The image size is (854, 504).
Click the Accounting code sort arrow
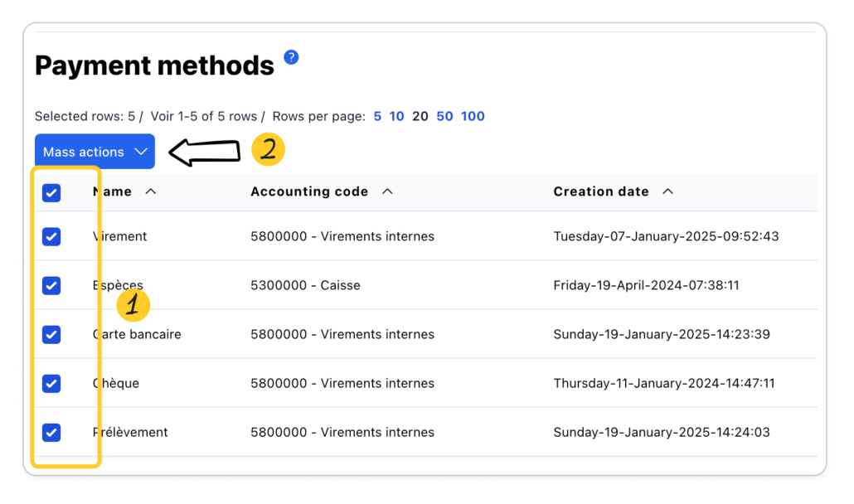pos(387,191)
